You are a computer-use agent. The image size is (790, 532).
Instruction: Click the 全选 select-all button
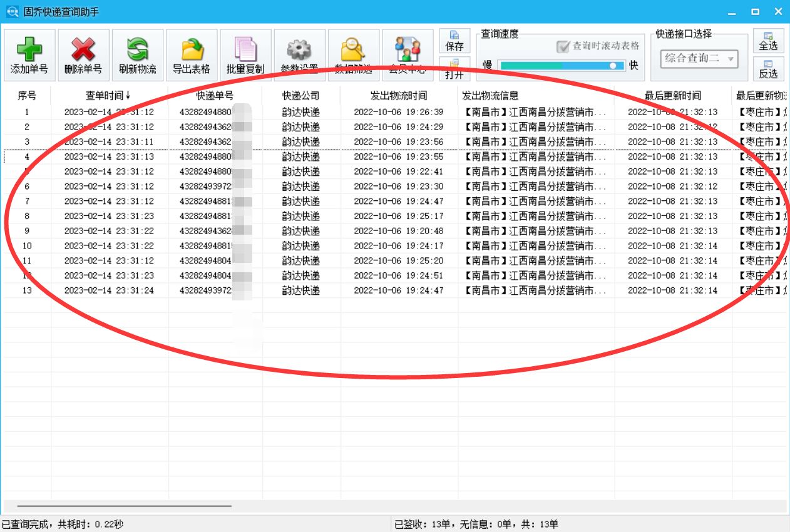coord(768,39)
